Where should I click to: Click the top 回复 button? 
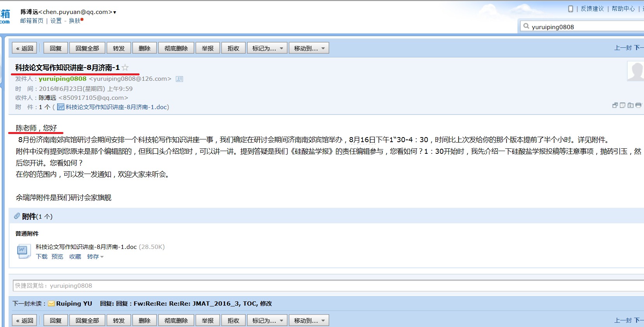pos(56,48)
